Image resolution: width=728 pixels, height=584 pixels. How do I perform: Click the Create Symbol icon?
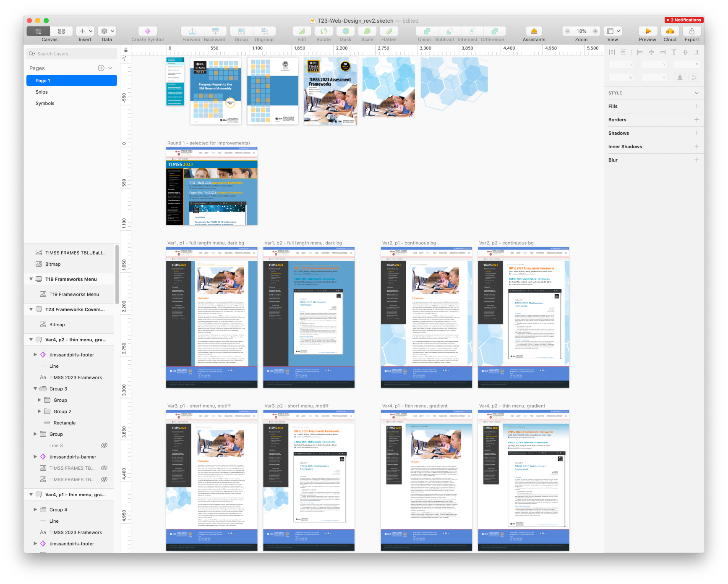[148, 31]
